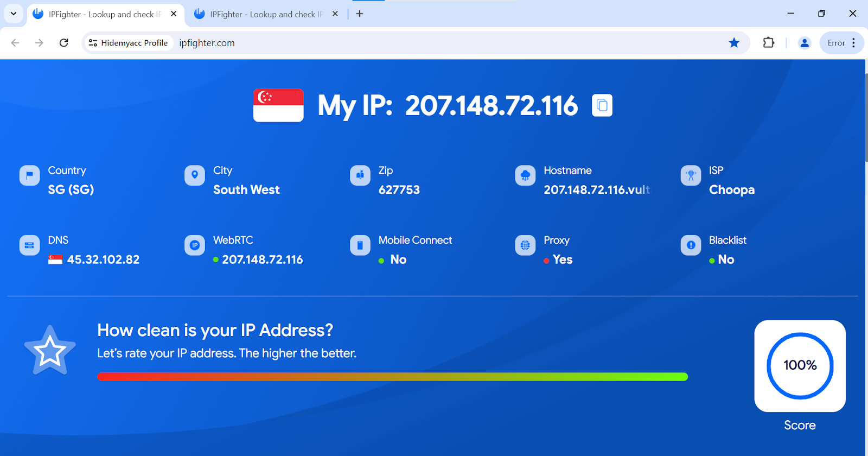The height and width of the screenshot is (456, 868).
Task: Click the Error button in browser toolbar
Action: (x=842, y=43)
